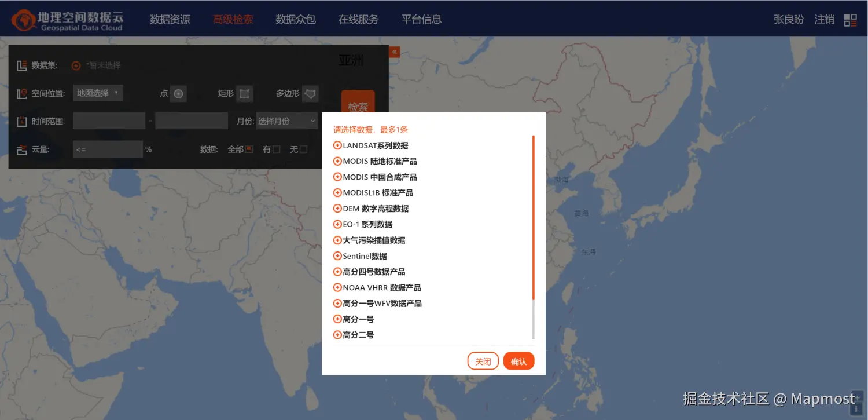Collapse the search panel with the double-arrow icon
The image size is (868, 420).
click(x=395, y=52)
